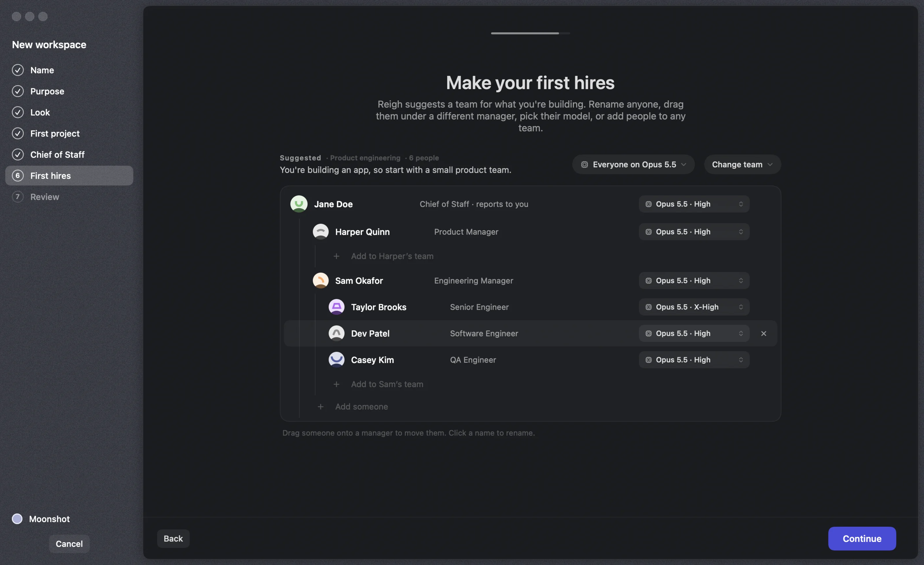Click plus icon beside Add someone
Screen dimensions: 924x565
(321, 407)
